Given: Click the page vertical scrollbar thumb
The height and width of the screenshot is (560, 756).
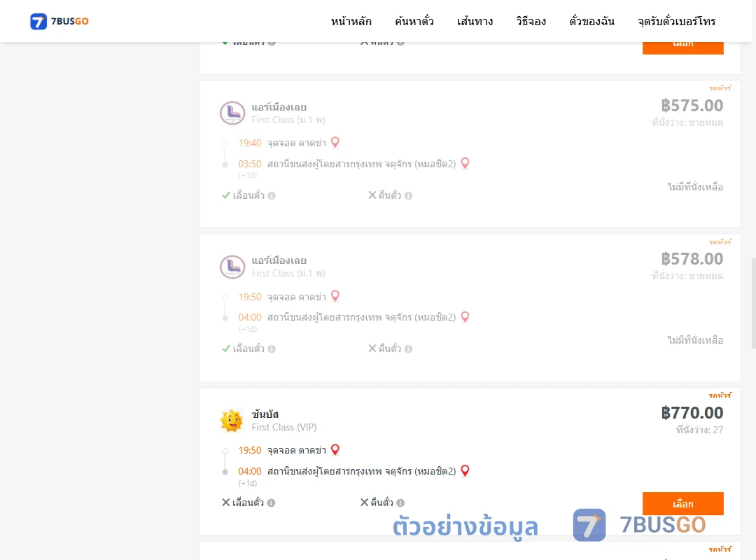Looking at the screenshot, I should pyautogui.click(x=754, y=303).
